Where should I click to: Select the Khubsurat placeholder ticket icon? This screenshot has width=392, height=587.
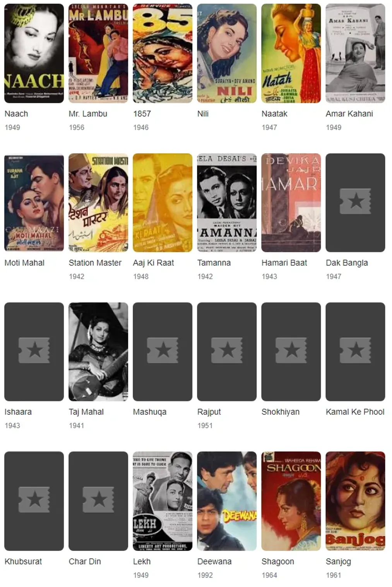click(x=34, y=499)
